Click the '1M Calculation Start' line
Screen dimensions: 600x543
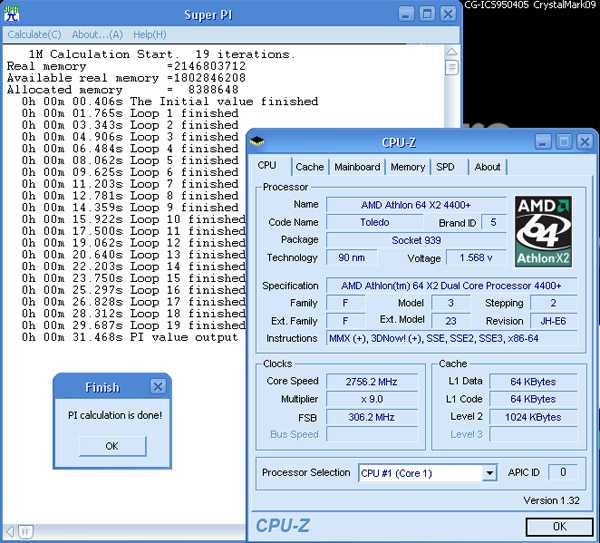[x=162, y=54]
